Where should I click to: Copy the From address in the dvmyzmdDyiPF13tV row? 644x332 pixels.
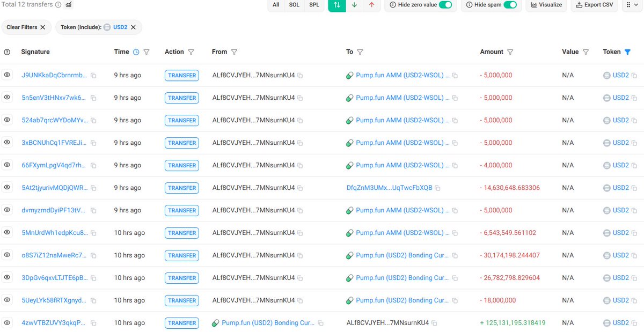[x=300, y=211]
